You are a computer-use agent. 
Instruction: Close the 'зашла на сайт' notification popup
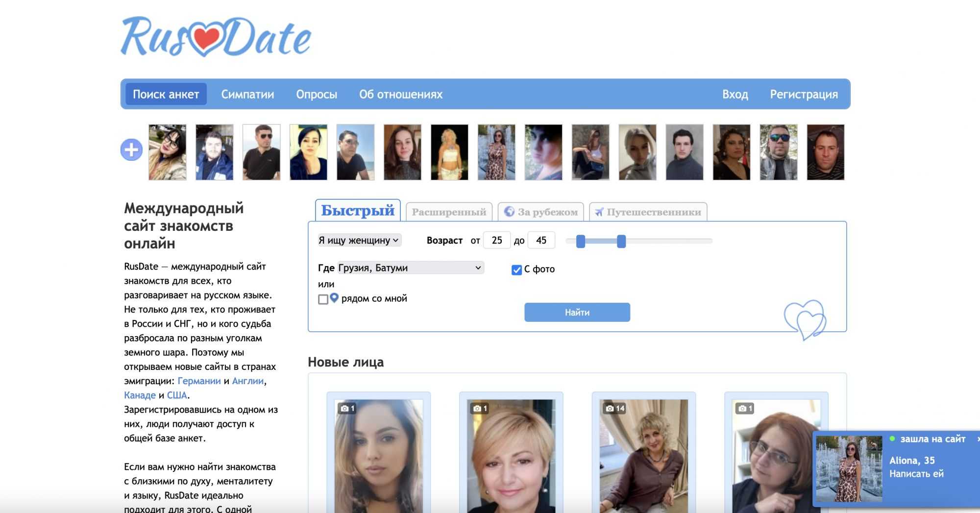tap(978, 439)
